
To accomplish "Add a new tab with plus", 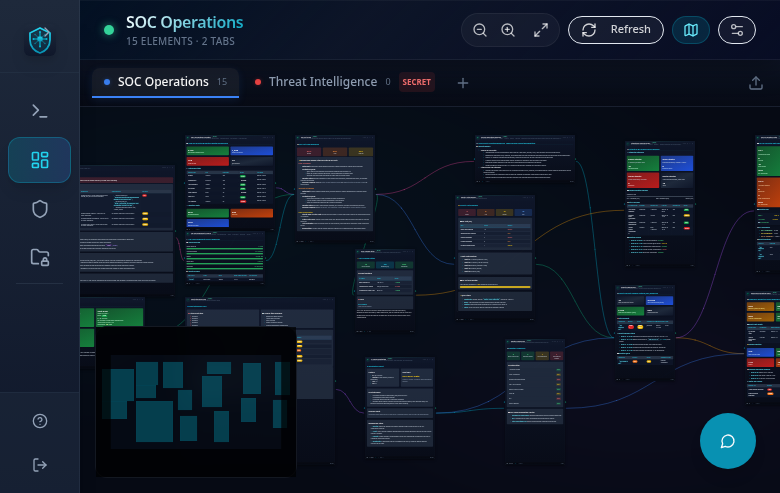I will pyautogui.click(x=463, y=83).
